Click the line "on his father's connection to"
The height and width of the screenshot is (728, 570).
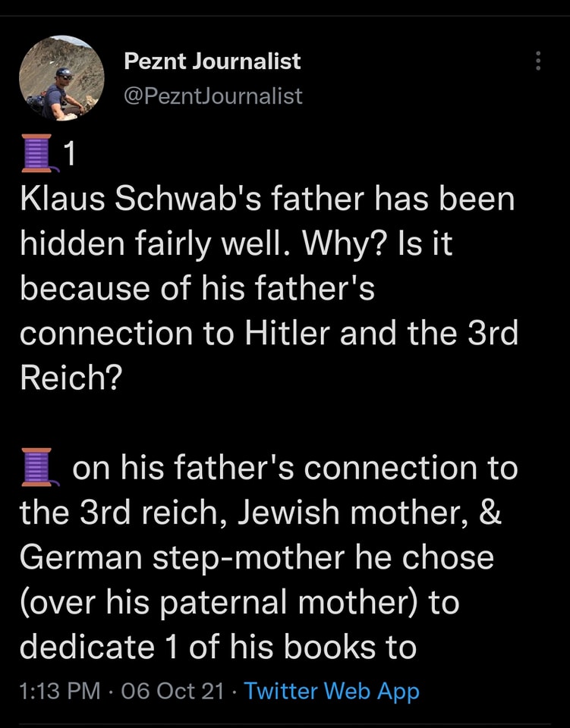coord(294,469)
